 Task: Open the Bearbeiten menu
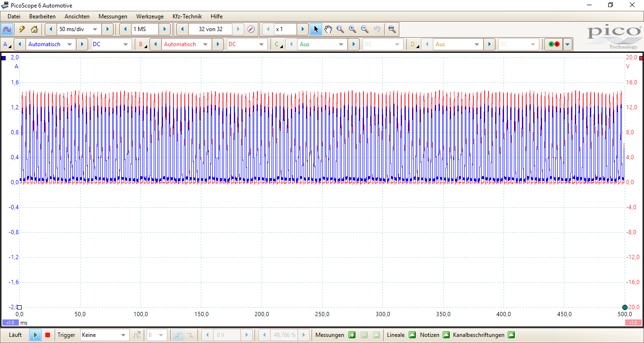42,16
